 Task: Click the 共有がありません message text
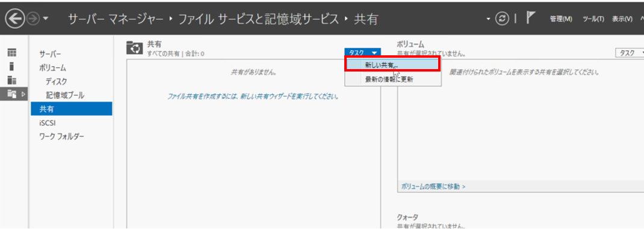pos(253,73)
